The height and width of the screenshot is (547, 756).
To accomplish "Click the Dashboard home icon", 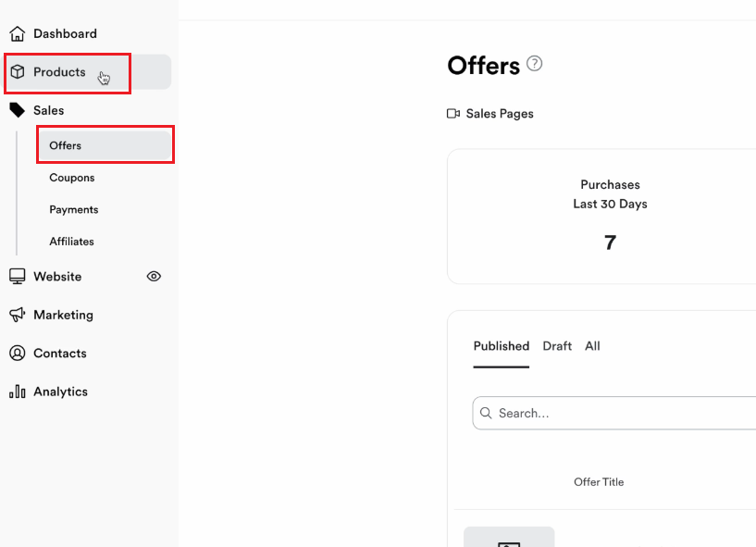I will 18,33.
